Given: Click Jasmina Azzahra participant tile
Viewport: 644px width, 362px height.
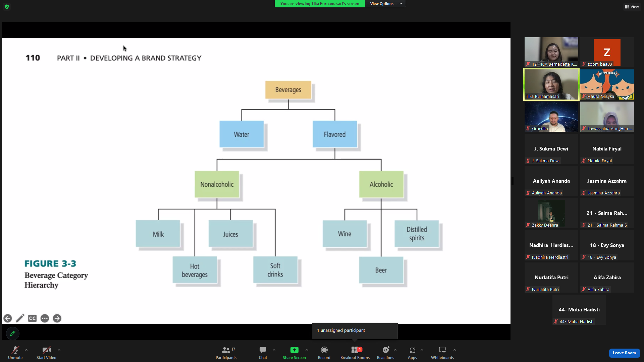Looking at the screenshot, I should (607, 181).
